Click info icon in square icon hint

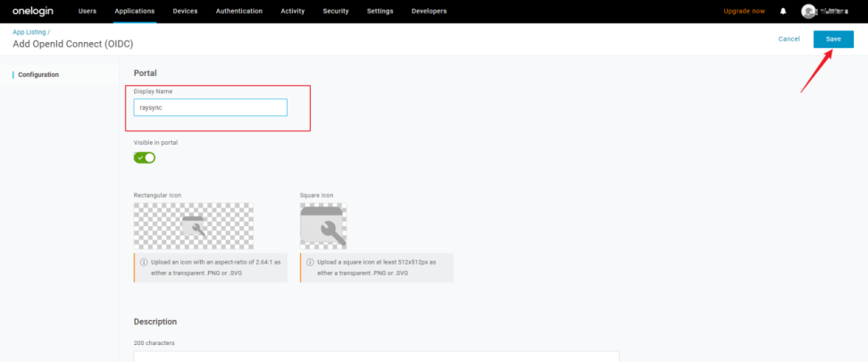[310, 262]
